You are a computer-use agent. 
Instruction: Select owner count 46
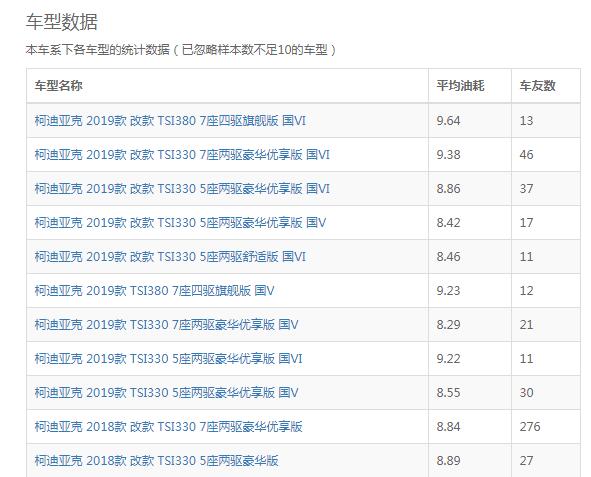526,154
